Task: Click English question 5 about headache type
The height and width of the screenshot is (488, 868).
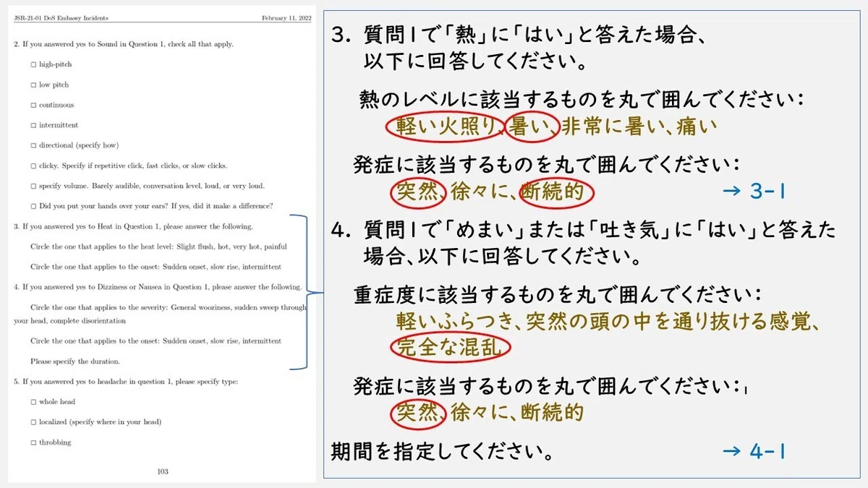Action: coord(126,381)
